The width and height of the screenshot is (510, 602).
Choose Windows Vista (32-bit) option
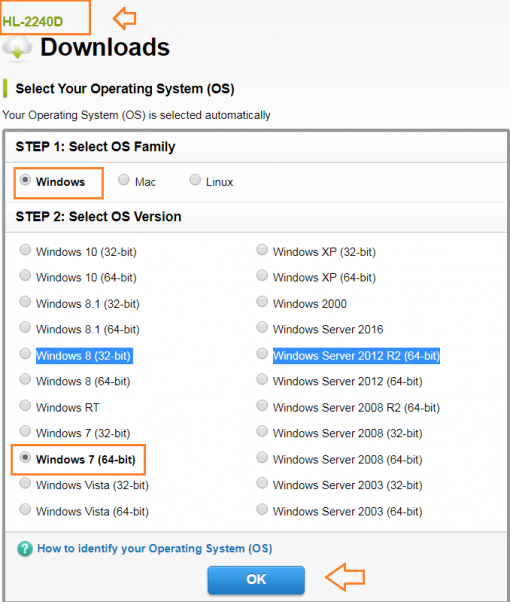click(25, 483)
